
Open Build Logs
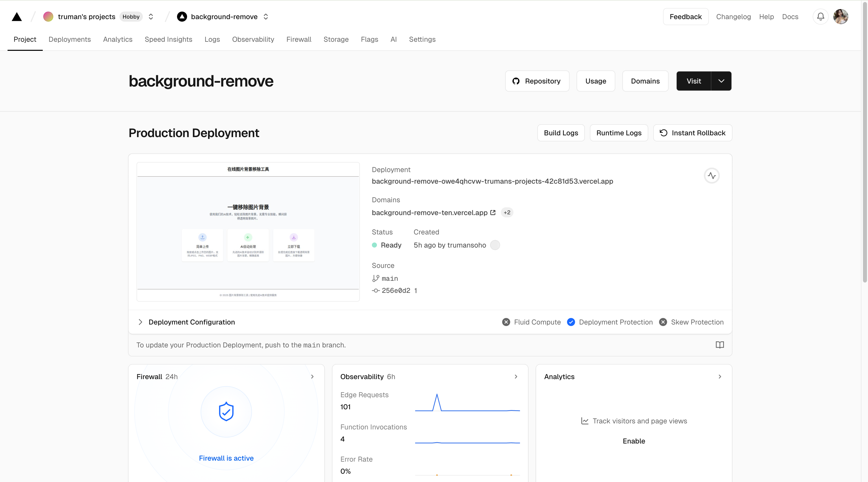(561, 133)
